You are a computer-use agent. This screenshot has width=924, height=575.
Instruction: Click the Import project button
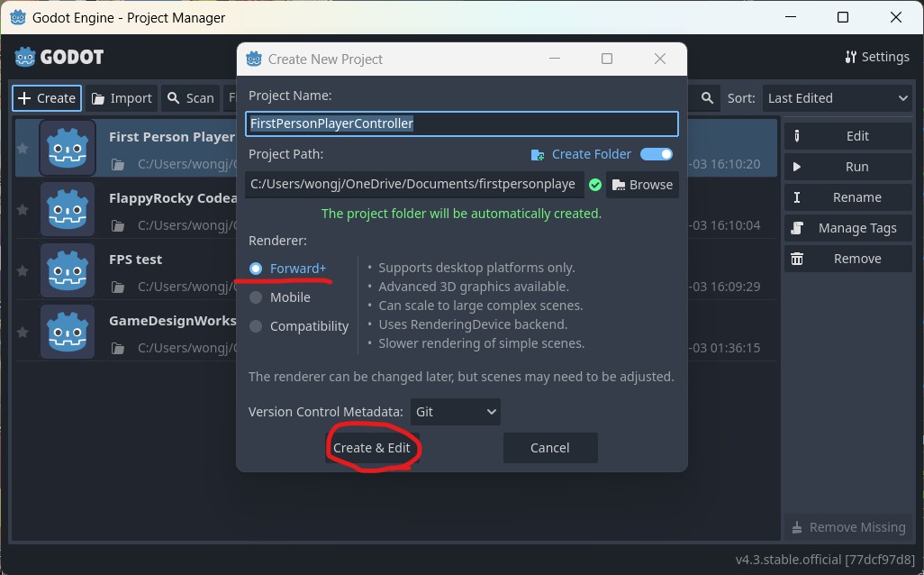click(121, 97)
